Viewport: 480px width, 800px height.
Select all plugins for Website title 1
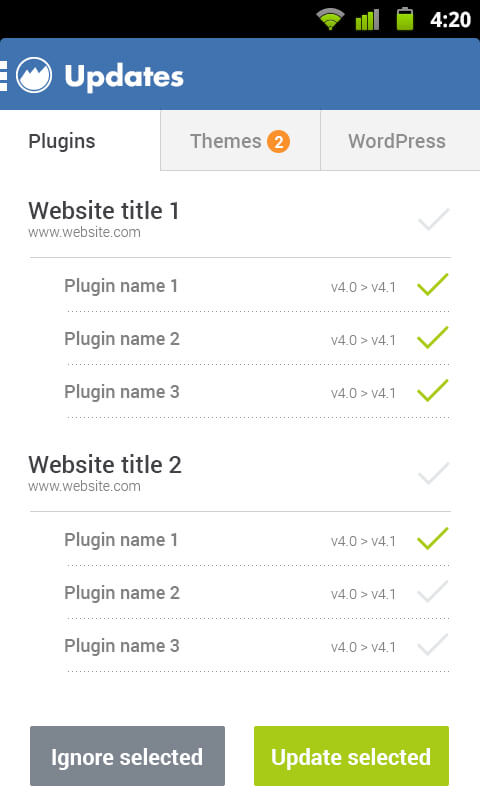pyautogui.click(x=433, y=219)
